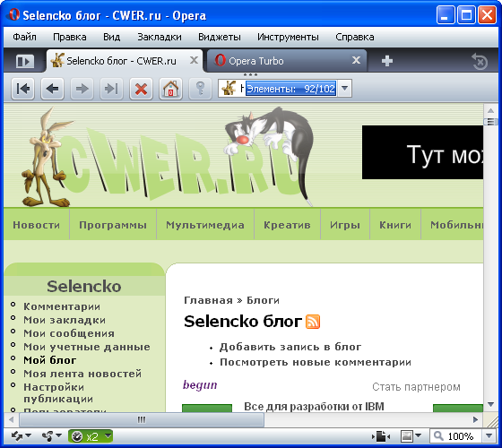This screenshot has width=502, height=448.
Task: Open the image display mode dropdown arrow
Action: pyautogui.click(x=418, y=435)
